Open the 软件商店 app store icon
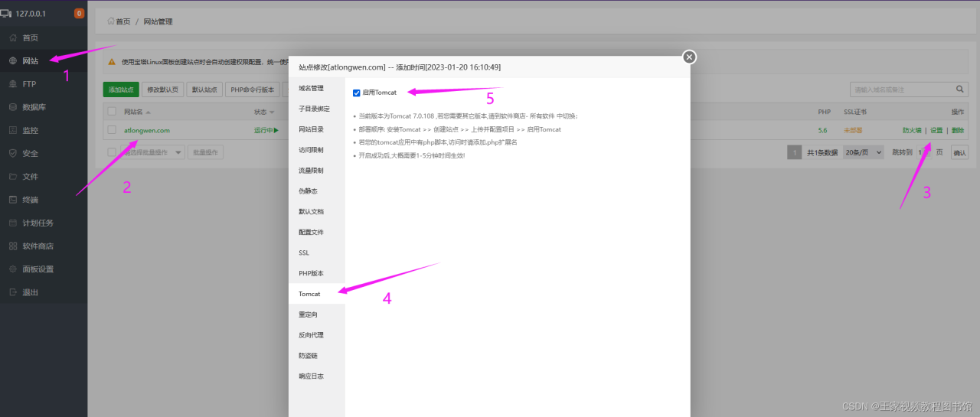980x417 pixels. 13,246
